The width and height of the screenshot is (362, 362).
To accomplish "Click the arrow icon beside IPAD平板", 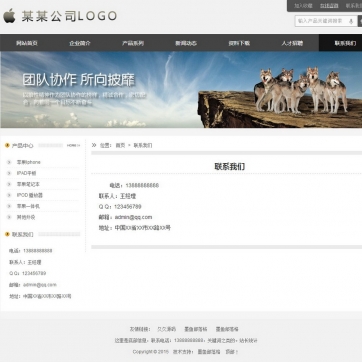I will pos(9,173).
